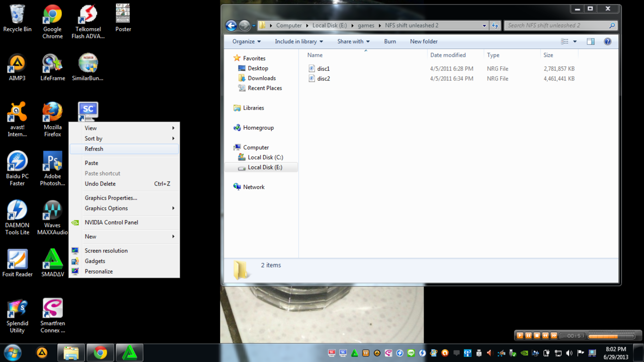Click Stop on the AIMP mini player
The image size is (644, 362).
(537, 336)
